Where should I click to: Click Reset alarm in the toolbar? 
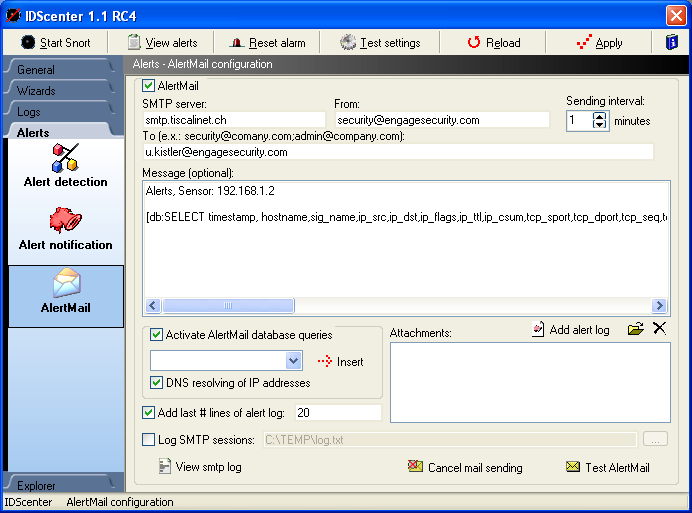pyautogui.click(x=267, y=43)
